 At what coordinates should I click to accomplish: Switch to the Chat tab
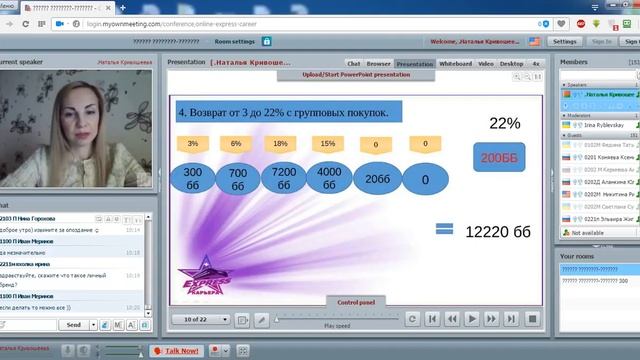click(x=353, y=64)
